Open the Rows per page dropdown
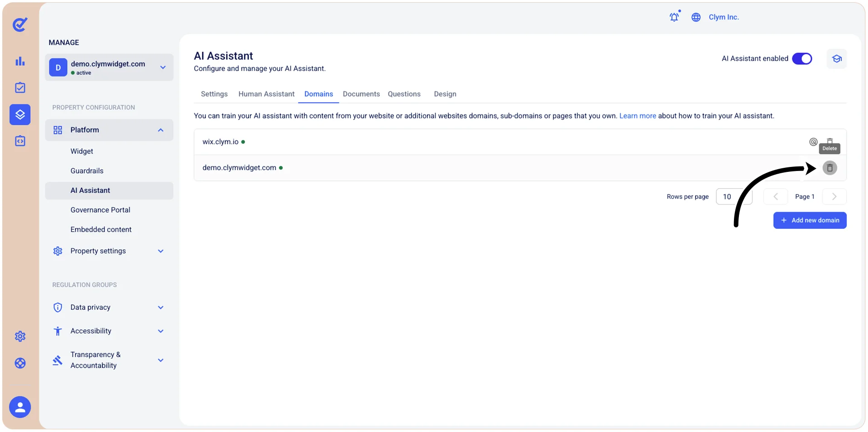This screenshot has height=432, width=868. coord(734,197)
